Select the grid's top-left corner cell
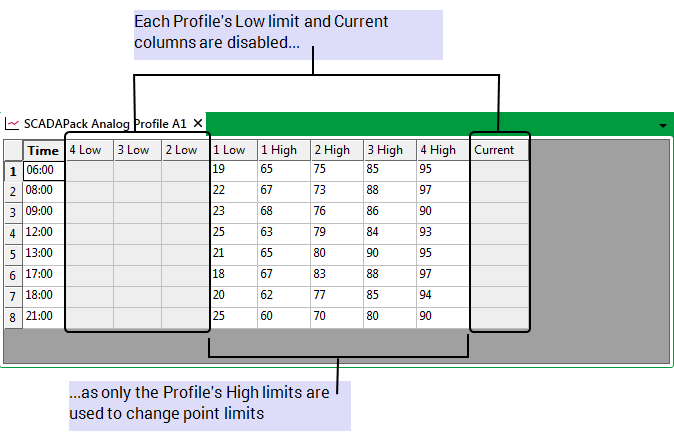 [x=13, y=150]
